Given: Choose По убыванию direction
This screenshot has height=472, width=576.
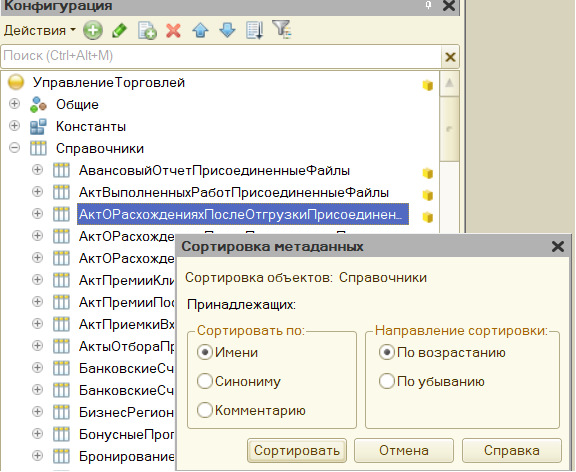Looking at the screenshot, I should coord(432,382).
